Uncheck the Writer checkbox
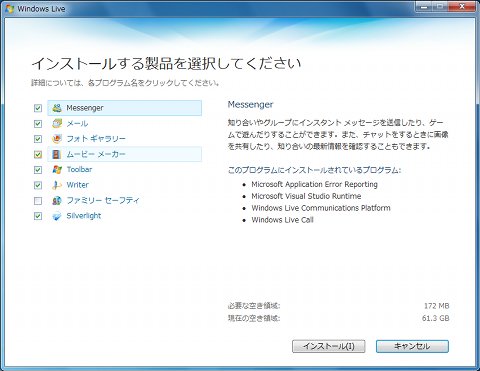Viewport: 480px width, 371px height. tap(38, 185)
